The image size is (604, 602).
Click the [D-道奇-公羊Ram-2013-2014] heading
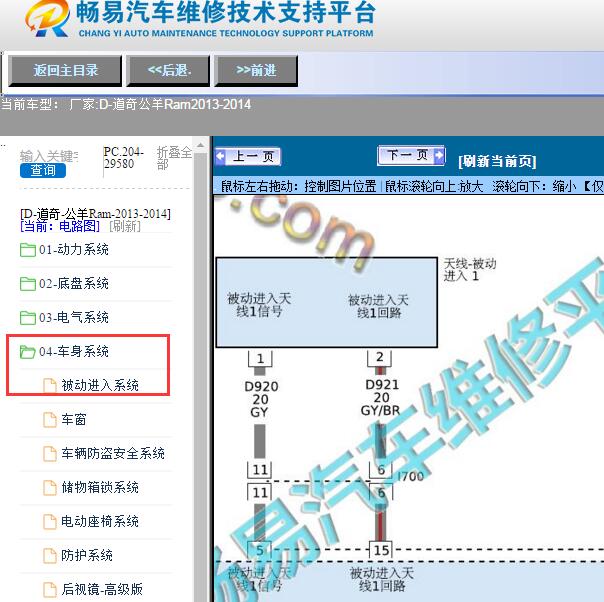click(95, 214)
